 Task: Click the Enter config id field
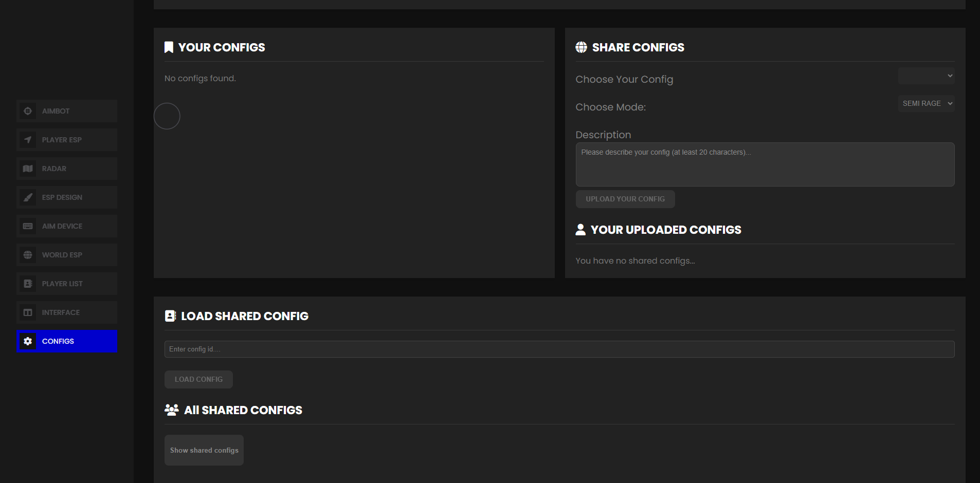coord(559,349)
